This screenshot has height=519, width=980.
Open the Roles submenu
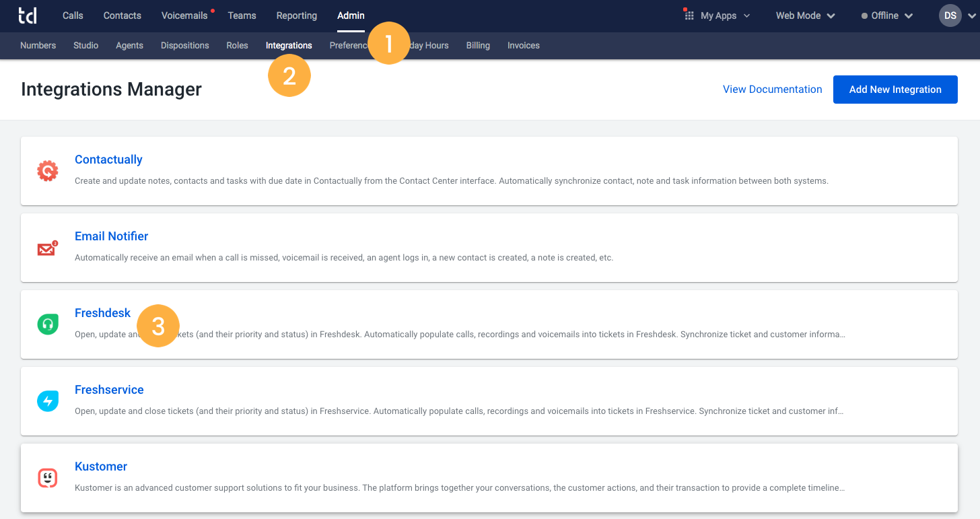click(237, 46)
